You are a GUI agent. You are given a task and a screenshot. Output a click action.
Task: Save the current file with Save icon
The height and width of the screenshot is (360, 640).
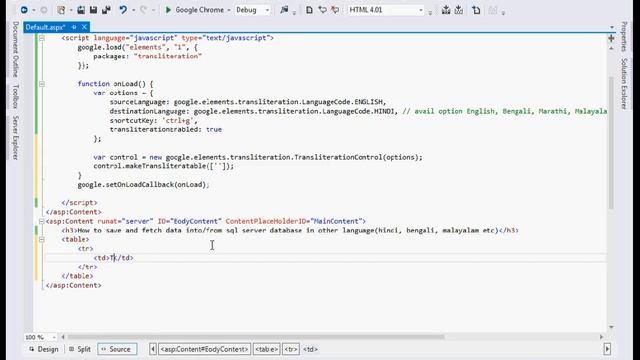click(x=93, y=10)
